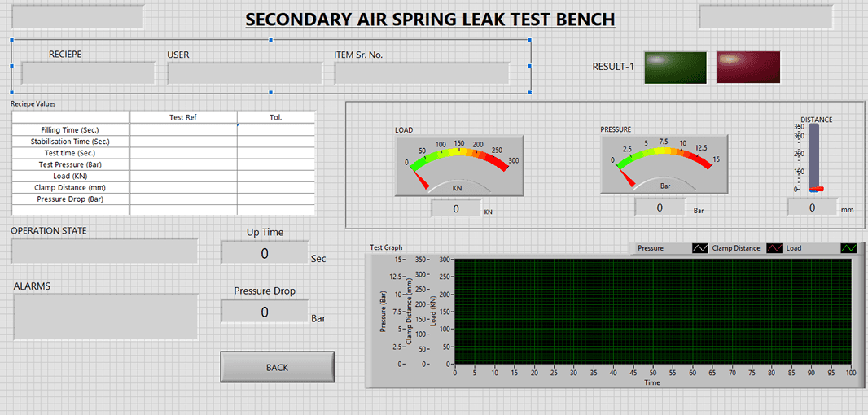868x415 pixels.
Task: Select the 'Load (KN)' row label
Action: pos(70,176)
